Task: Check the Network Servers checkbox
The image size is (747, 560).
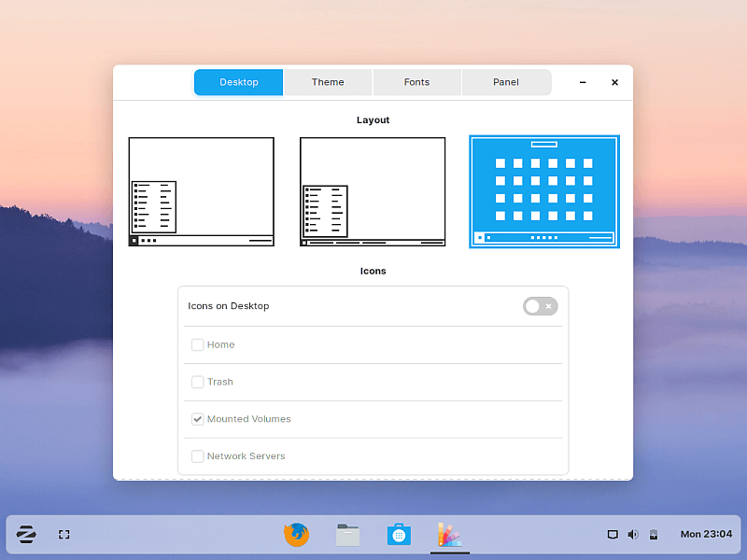Action: pyautogui.click(x=197, y=456)
